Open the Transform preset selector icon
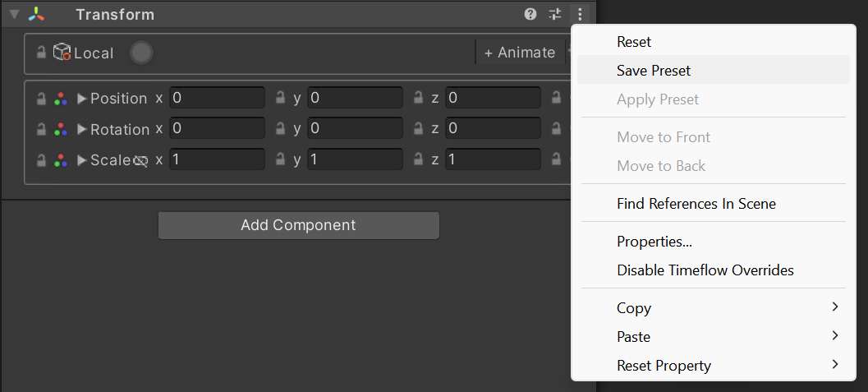 pos(555,14)
